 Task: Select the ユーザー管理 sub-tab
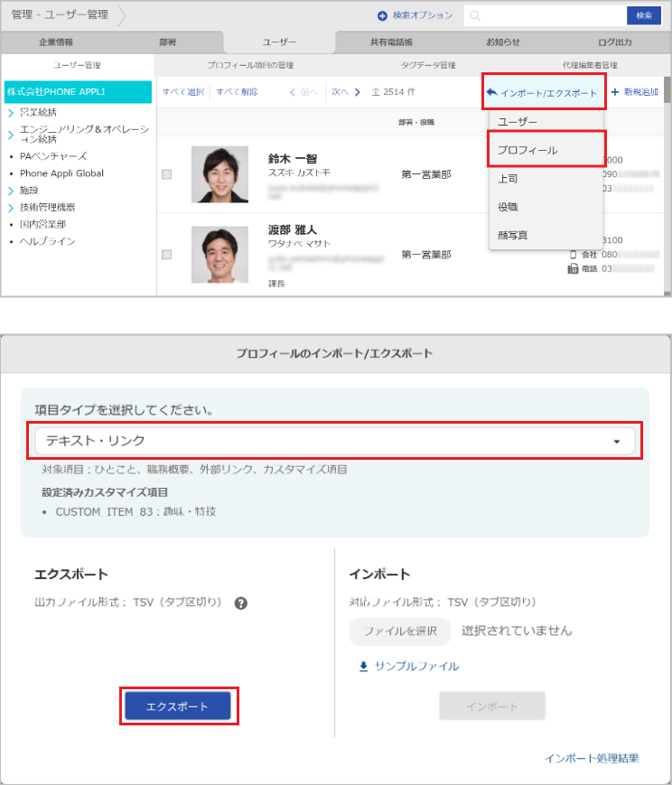[x=77, y=65]
